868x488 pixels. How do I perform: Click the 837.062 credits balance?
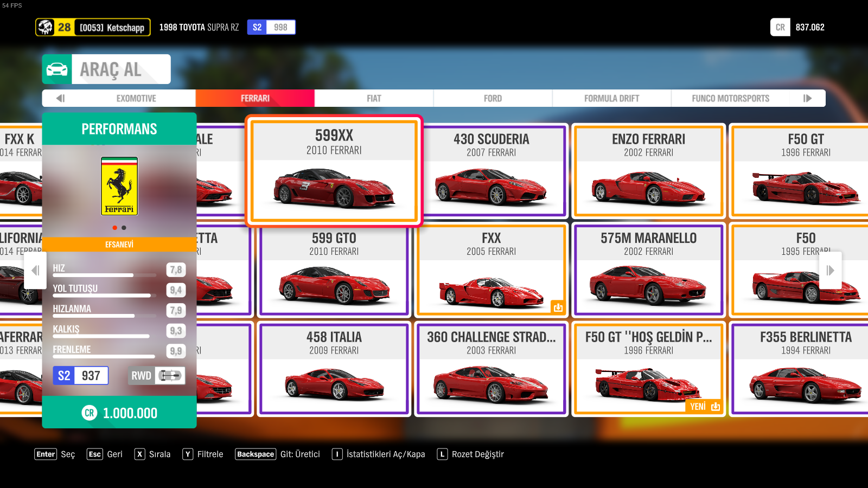(810, 27)
